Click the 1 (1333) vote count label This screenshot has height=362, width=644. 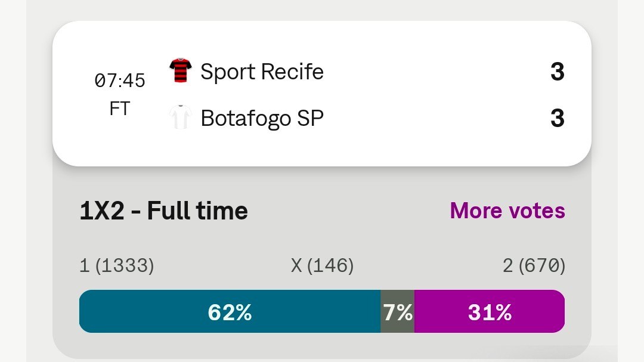click(x=117, y=265)
